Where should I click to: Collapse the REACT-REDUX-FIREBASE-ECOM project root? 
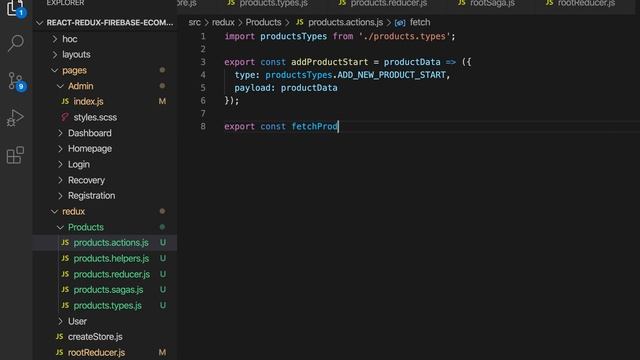[40, 23]
